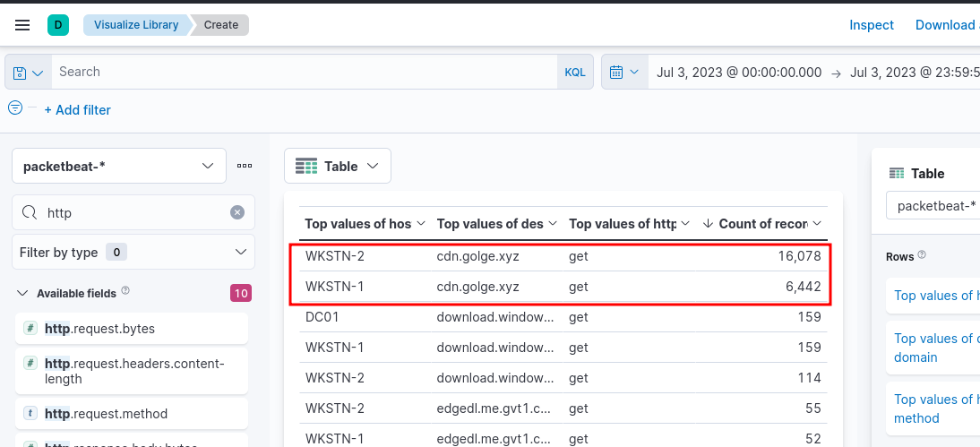This screenshot has height=447, width=980.
Task: Open the Table chart type dropdown
Action: tap(338, 166)
